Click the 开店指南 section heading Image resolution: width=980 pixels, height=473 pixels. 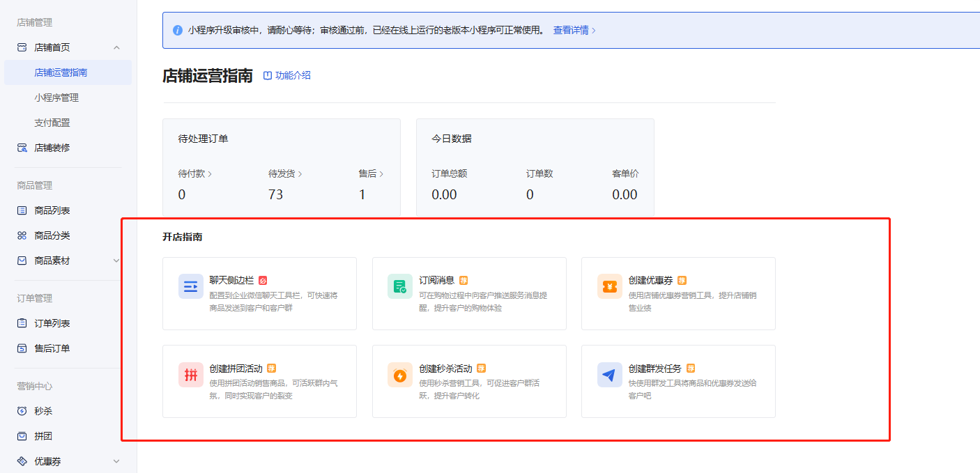(x=183, y=237)
